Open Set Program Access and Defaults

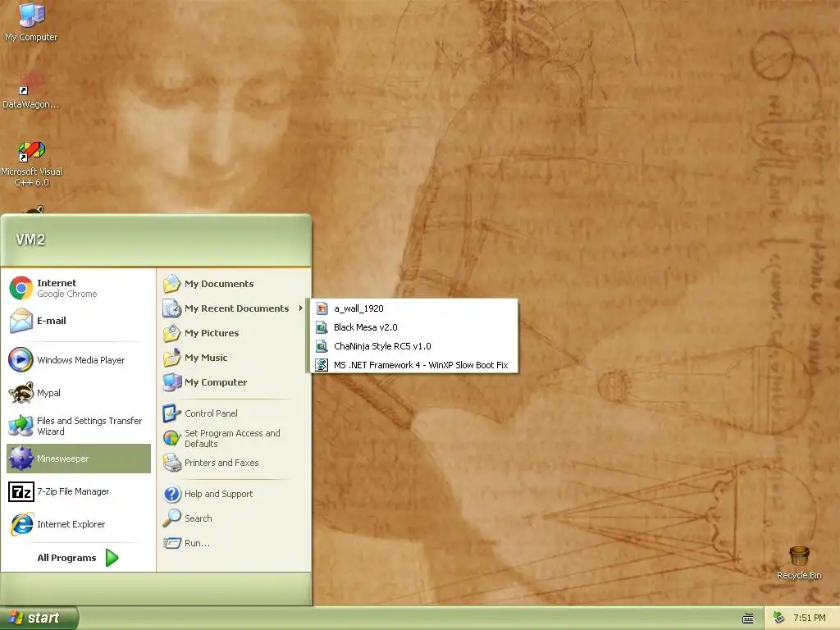tap(234, 438)
